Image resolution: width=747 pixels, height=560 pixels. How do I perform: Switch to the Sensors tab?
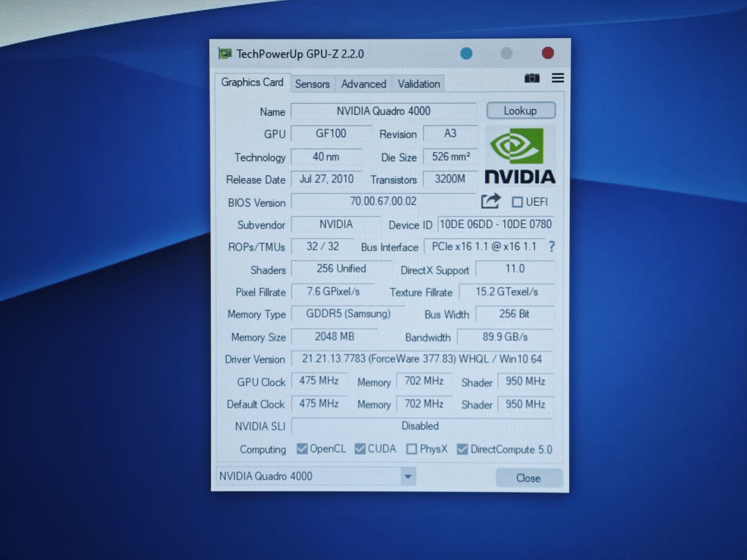(312, 84)
